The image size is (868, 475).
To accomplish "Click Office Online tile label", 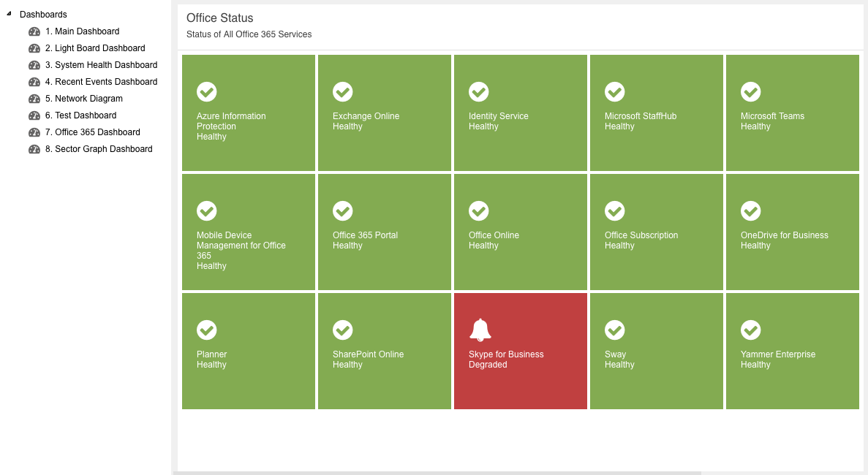I will pos(494,235).
